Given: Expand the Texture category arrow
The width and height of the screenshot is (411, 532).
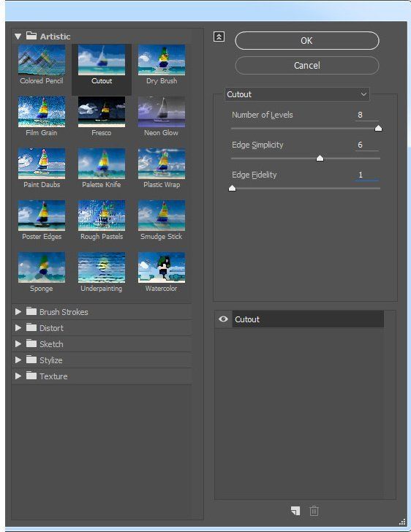Looking at the screenshot, I should click(x=18, y=376).
